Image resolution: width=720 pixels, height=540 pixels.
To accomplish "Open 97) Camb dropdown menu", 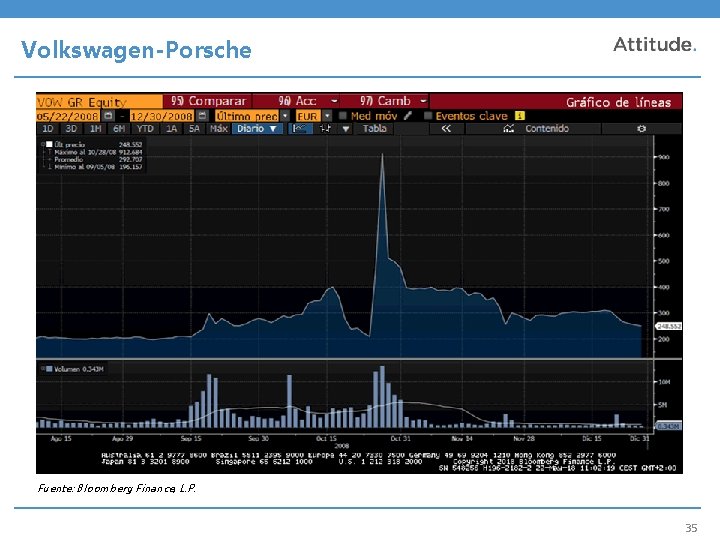I will (x=385, y=101).
